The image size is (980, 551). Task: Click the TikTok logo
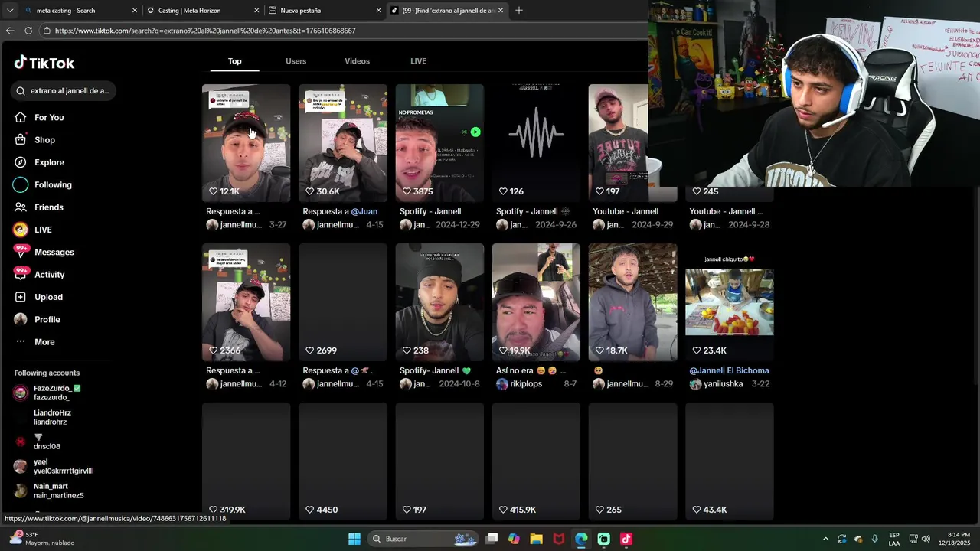44,63
